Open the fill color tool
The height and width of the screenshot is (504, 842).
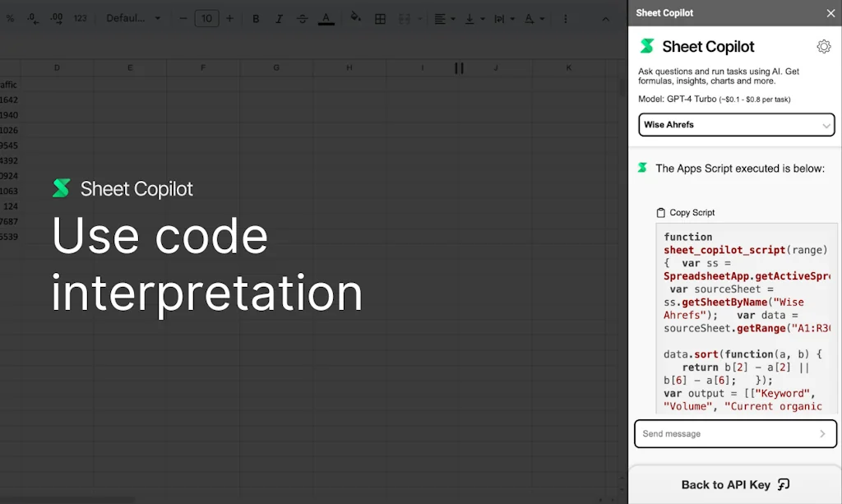click(x=354, y=17)
